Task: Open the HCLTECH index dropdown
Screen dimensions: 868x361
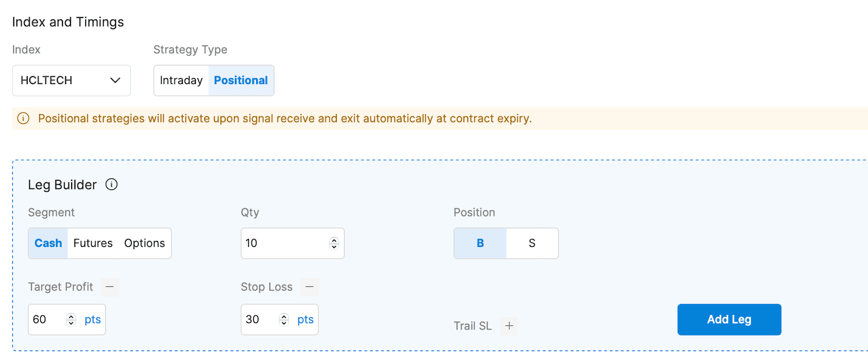Action: click(71, 80)
